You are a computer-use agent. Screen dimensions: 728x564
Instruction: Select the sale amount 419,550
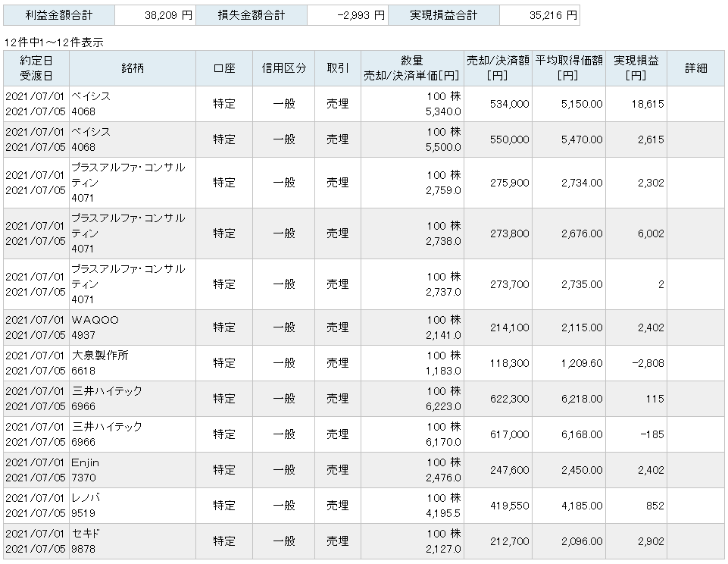509,506
